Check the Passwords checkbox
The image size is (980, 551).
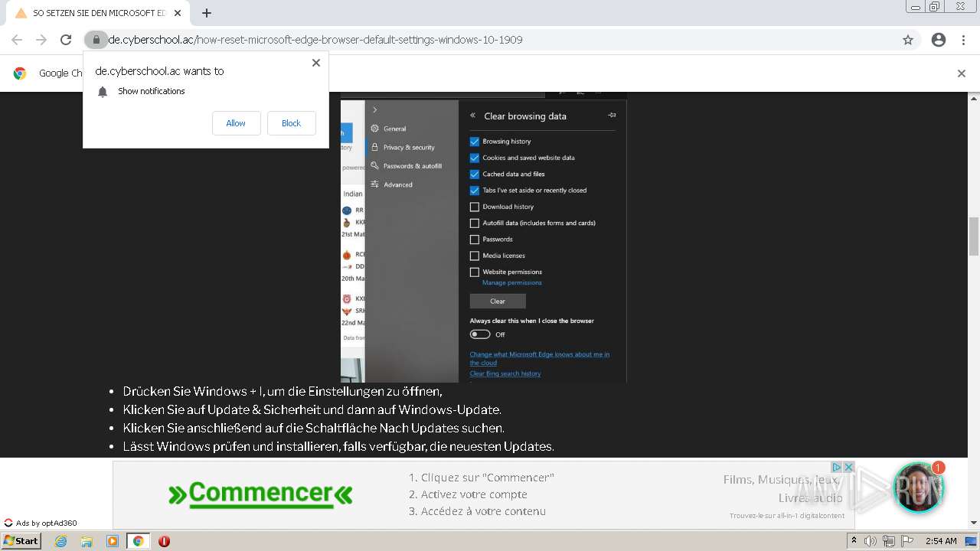[475, 240]
